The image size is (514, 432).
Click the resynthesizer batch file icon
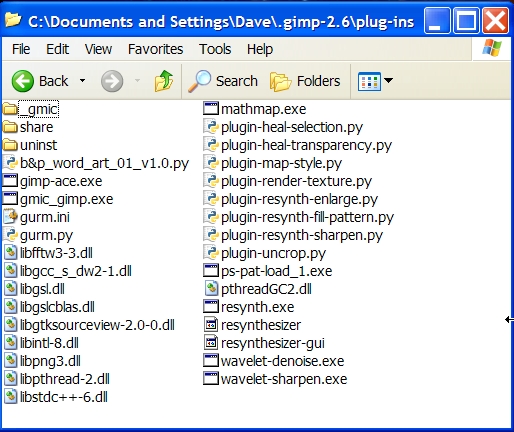click(211, 325)
